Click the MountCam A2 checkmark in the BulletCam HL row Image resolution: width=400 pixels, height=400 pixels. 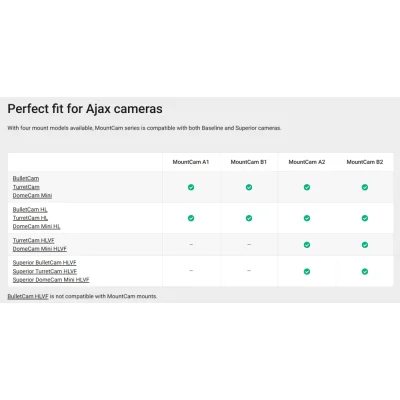(307, 218)
